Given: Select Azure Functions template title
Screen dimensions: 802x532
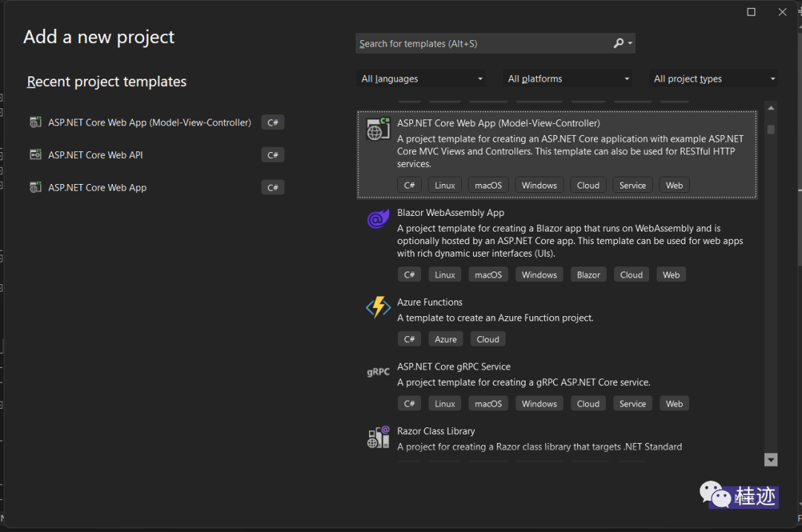Looking at the screenshot, I should (430, 302).
